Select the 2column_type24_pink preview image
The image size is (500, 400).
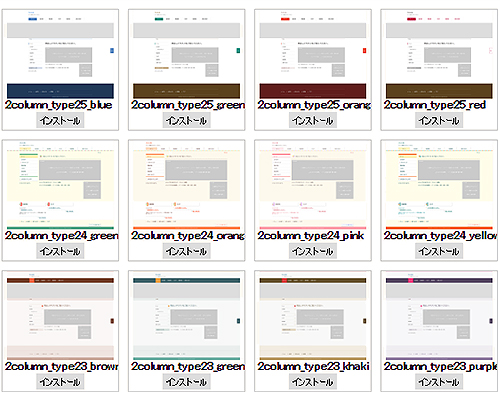click(313, 185)
